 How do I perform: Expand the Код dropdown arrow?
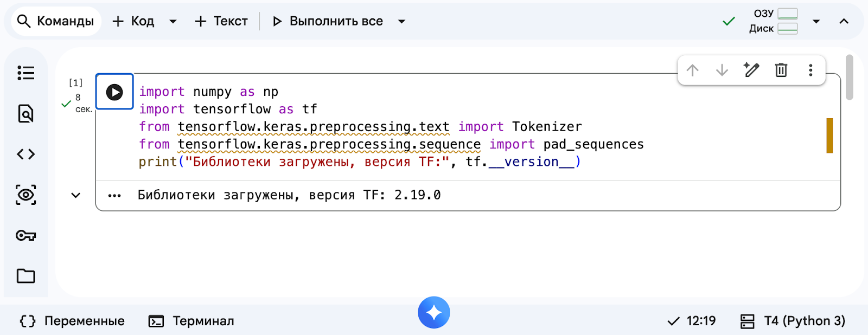[x=173, y=22]
